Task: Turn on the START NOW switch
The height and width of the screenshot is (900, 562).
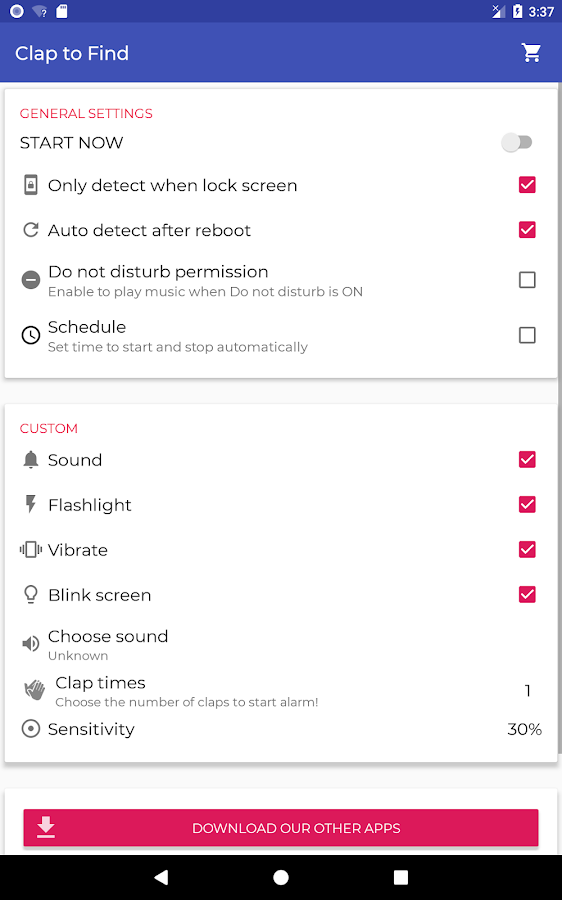Action: point(517,142)
